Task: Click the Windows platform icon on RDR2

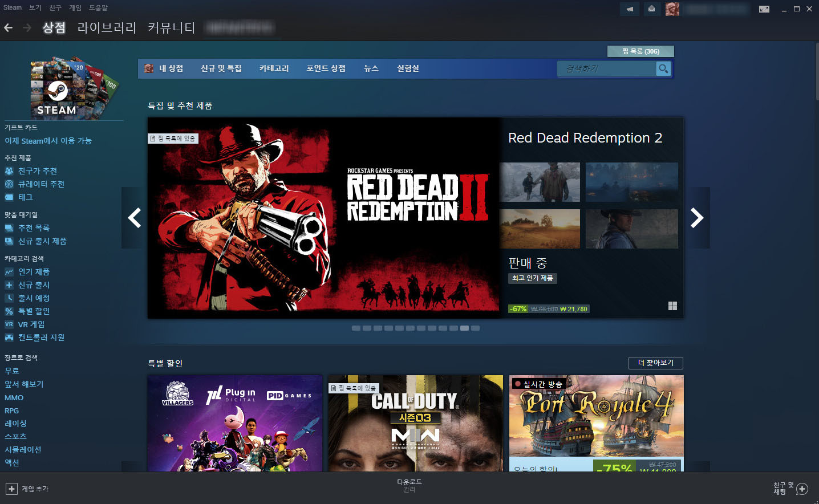Action: (x=672, y=306)
